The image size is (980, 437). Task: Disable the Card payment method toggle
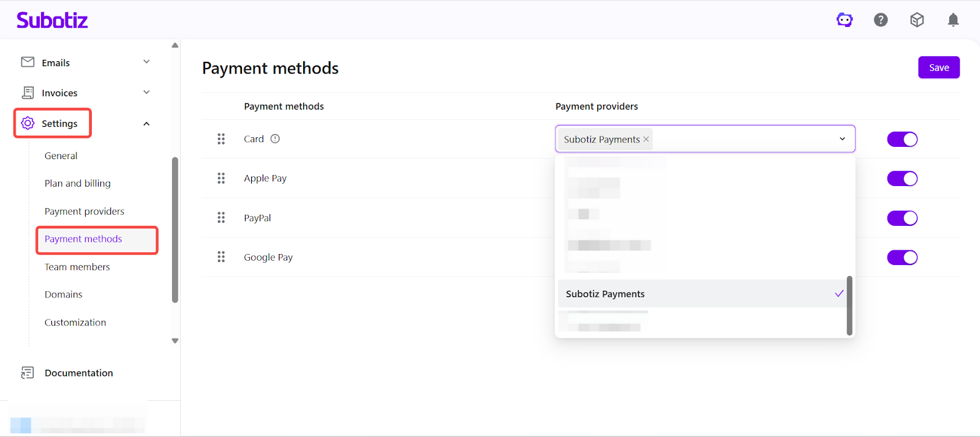[x=902, y=140]
